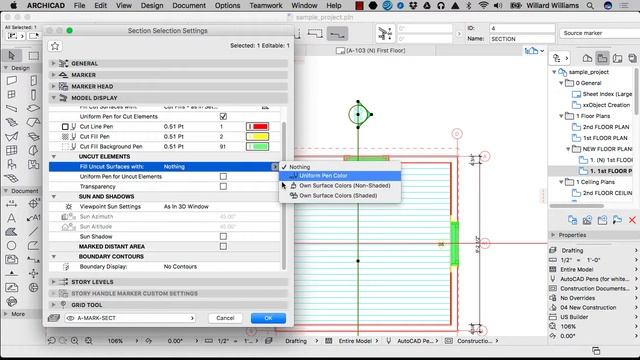The height and width of the screenshot is (360, 640).
Task: Choose Nothing from the popup list
Action: [340, 167]
